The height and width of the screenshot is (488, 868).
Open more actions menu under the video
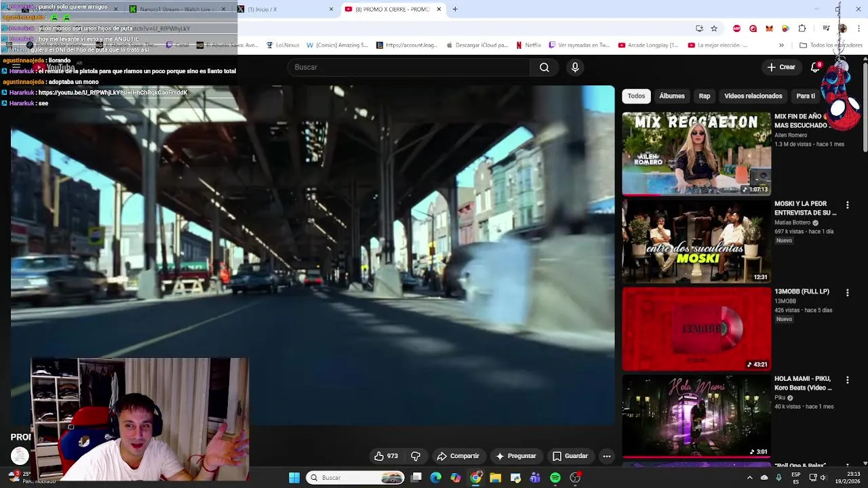coord(607,456)
